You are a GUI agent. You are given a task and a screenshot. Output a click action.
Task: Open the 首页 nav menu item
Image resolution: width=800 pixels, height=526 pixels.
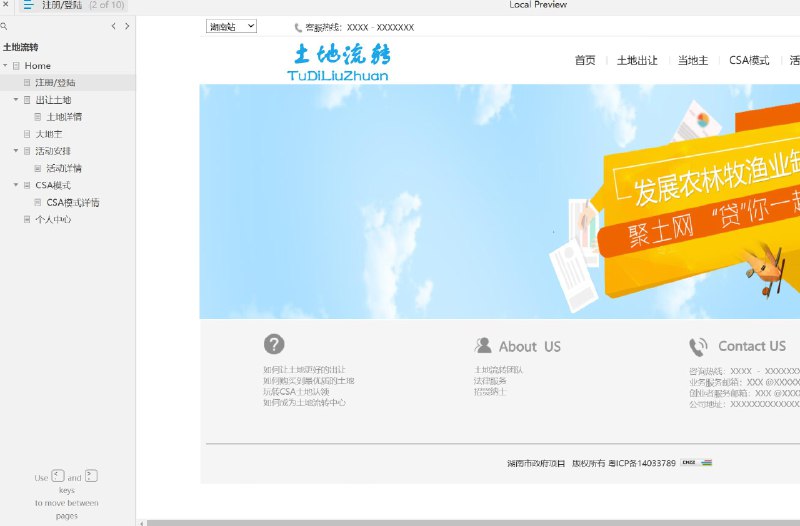[585, 60]
